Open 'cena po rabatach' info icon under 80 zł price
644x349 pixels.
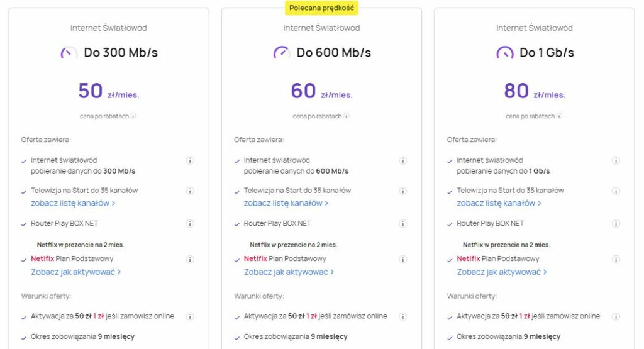tap(559, 116)
